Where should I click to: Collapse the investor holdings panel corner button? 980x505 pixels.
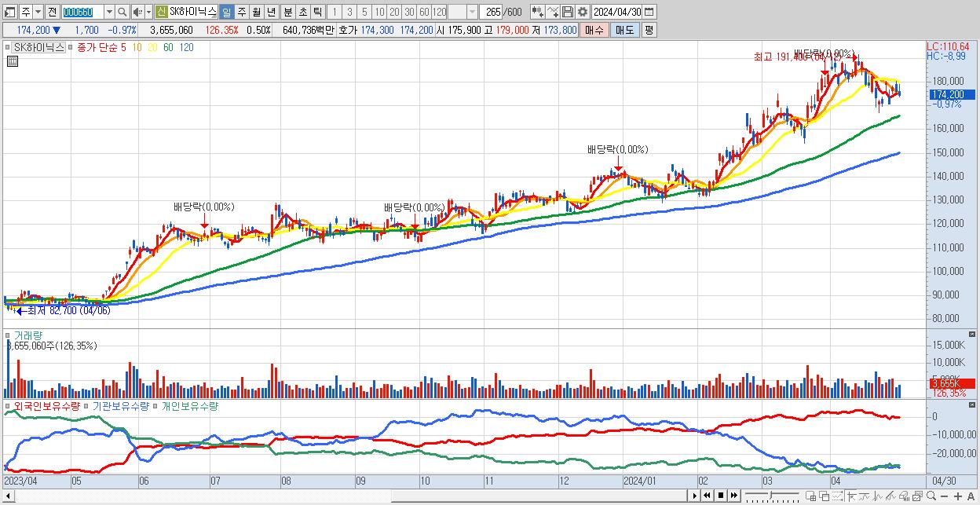971,405
